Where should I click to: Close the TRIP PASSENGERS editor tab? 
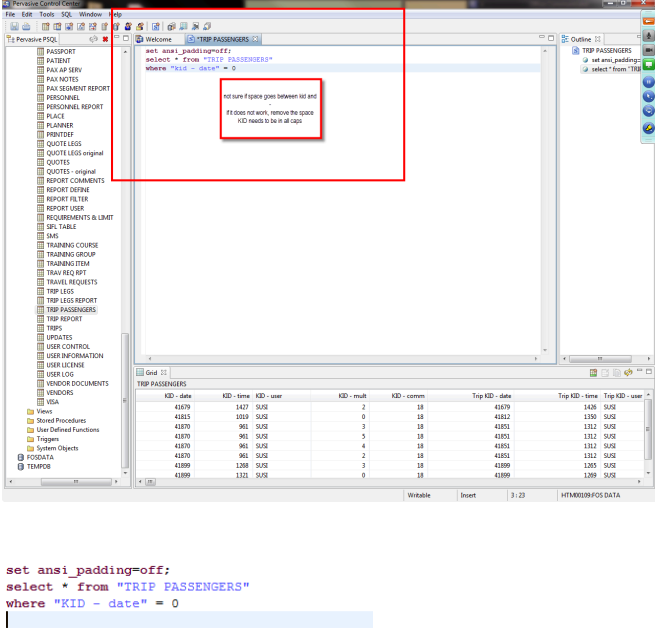click(257, 39)
